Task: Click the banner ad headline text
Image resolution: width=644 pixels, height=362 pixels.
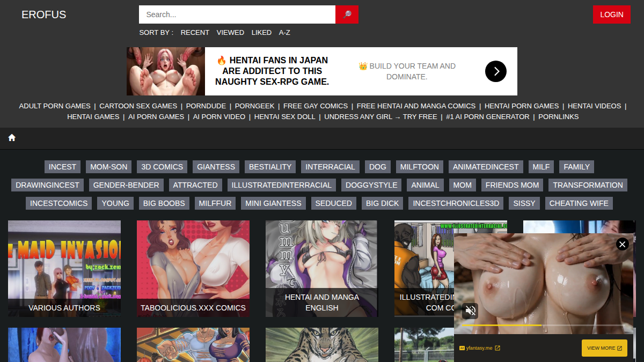Action: pos(272,71)
